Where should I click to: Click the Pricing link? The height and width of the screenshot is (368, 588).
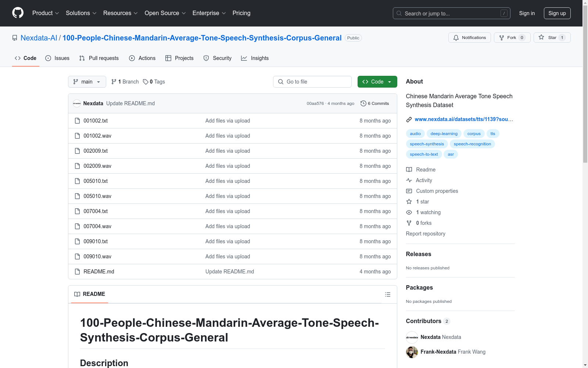241,13
